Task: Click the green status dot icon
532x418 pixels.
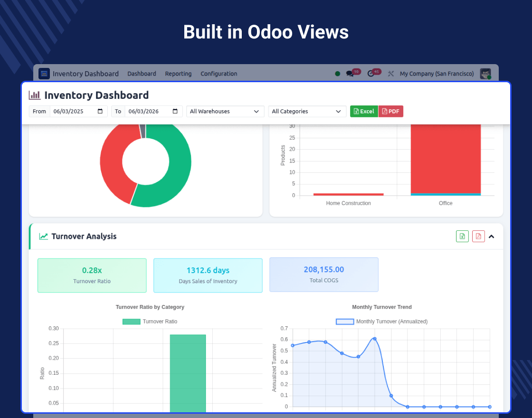Action: (338, 74)
